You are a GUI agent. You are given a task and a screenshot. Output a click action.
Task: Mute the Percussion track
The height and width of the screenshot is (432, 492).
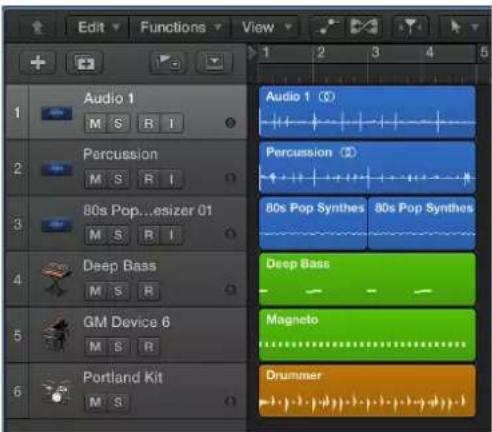(x=95, y=179)
